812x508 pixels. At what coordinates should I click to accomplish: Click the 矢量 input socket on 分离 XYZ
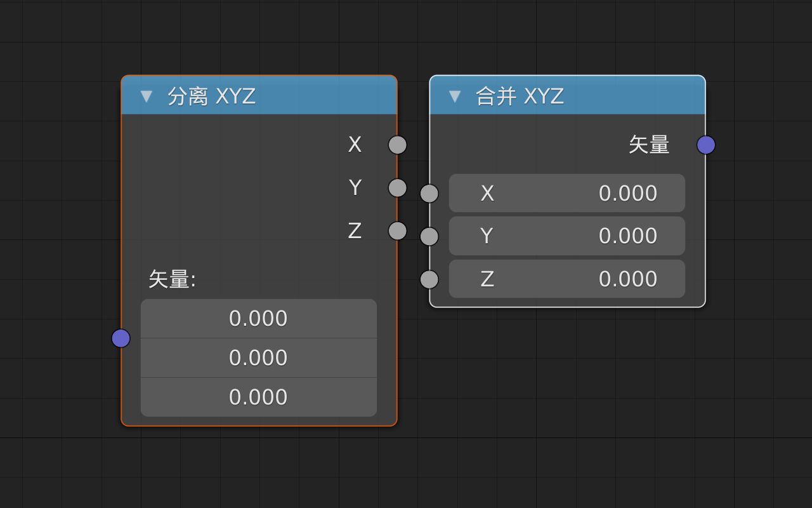click(121, 338)
